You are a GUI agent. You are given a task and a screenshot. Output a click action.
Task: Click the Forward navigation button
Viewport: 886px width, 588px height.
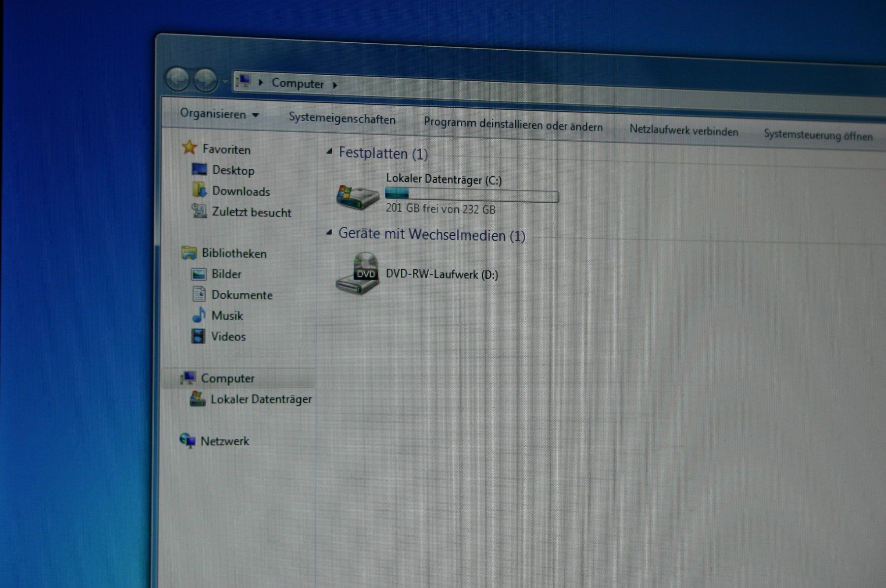click(205, 80)
